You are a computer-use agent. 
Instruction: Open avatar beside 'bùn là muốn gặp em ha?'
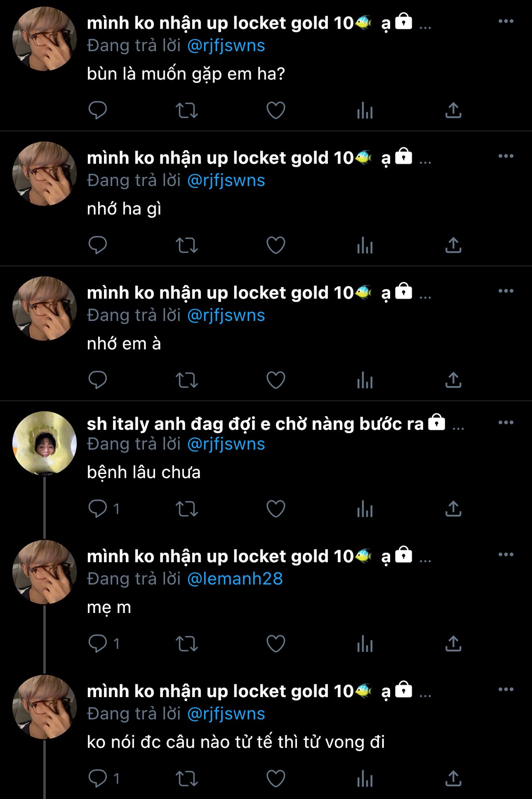point(45,39)
